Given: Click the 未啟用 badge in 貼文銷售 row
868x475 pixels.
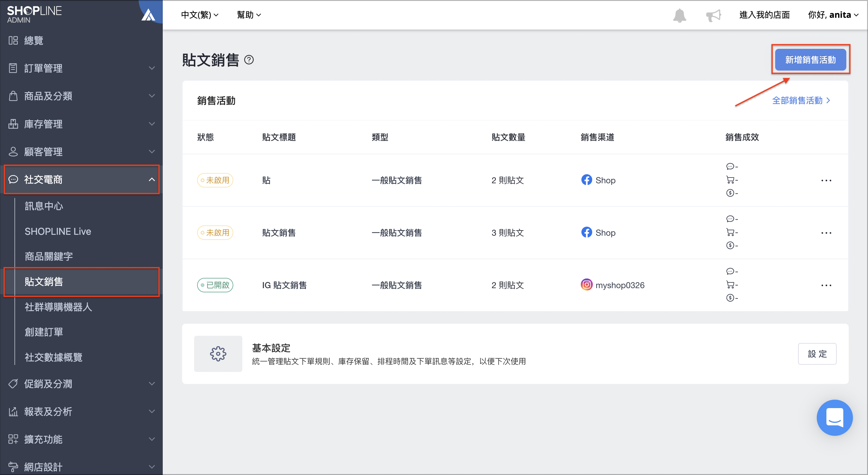Looking at the screenshot, I should (x=215, y=233).
